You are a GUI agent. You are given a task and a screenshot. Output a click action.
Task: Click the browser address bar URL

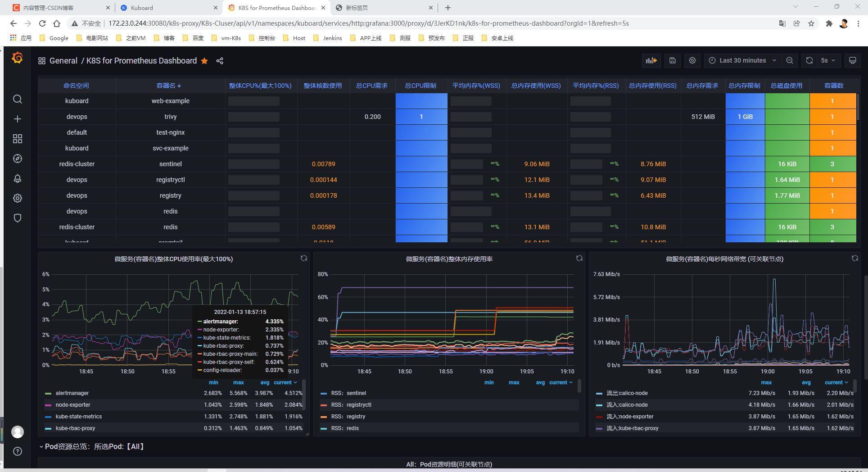tap(368, 23)
